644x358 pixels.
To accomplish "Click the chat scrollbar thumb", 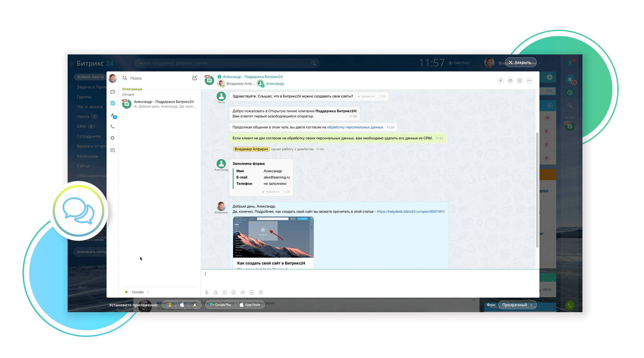I will click(x=537, y=190).
